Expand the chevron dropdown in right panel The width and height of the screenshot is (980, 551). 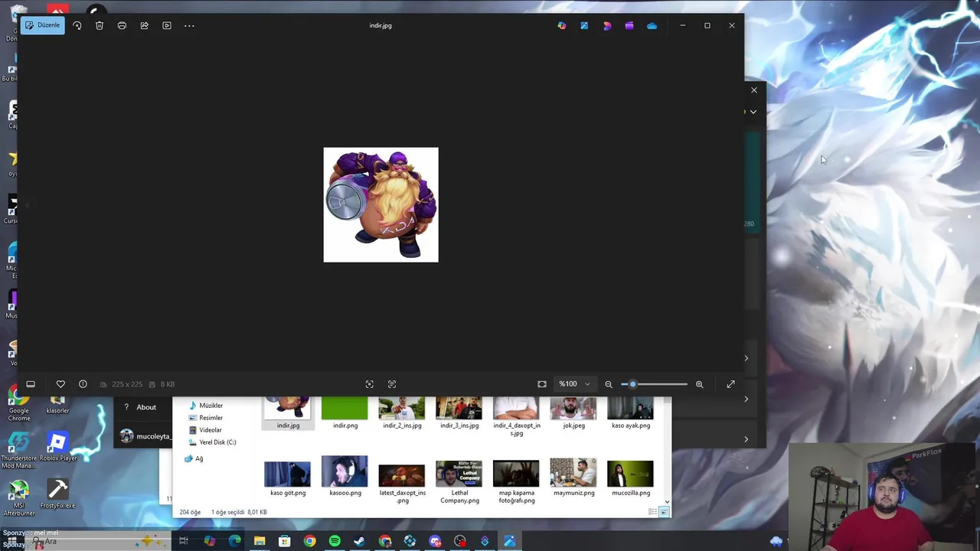coord(753,112)
